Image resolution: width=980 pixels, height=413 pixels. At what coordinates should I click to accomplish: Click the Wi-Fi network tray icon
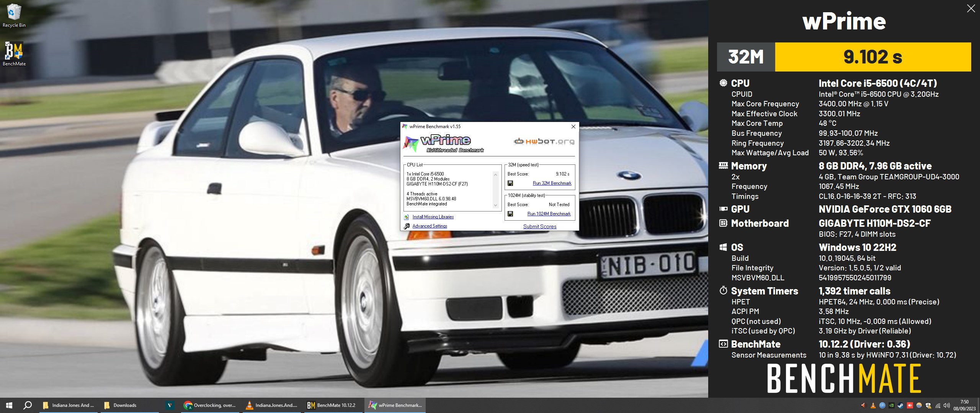pos(938,405)
